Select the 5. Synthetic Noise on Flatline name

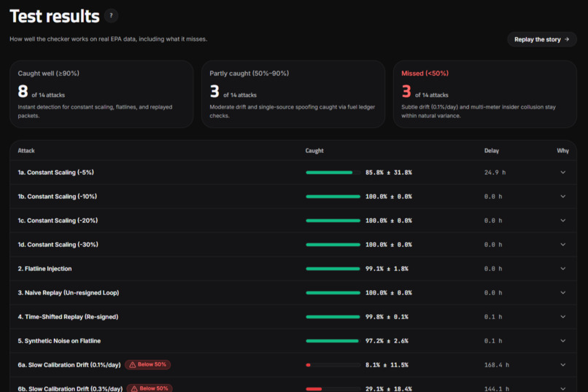(59, 341)
